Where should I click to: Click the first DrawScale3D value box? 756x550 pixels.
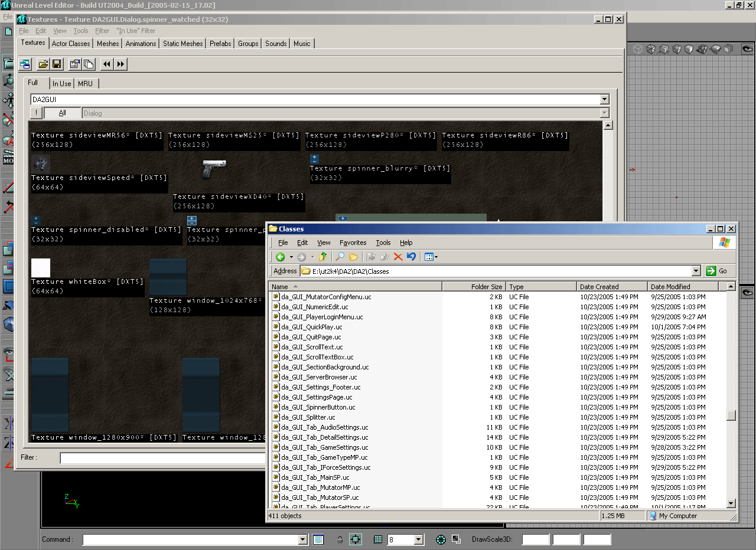[536, 539]
